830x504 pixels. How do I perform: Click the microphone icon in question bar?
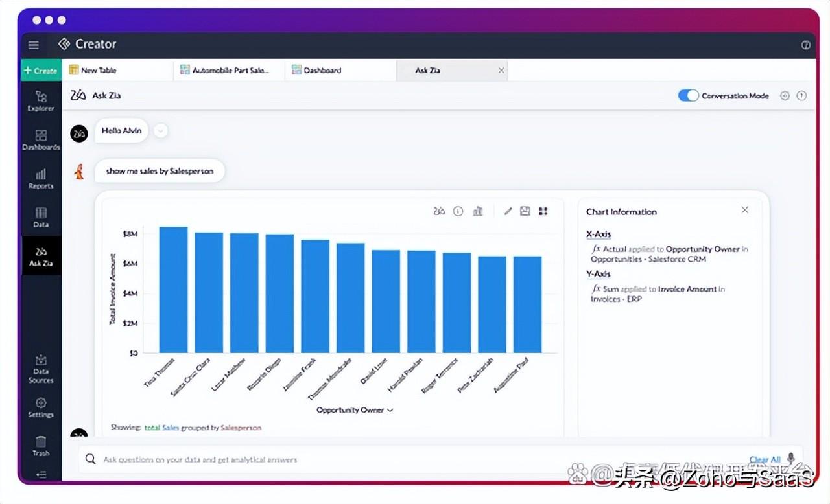(790, 458)
